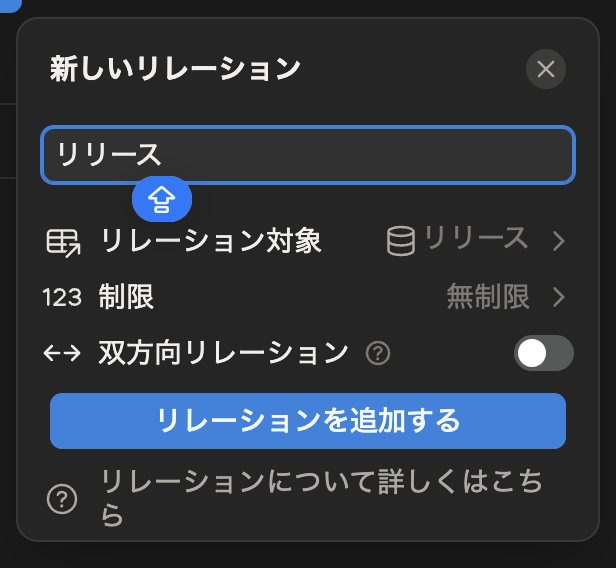Click the 新しいリレーション dialog title
The width and height of the screenshot is (616, 568).
[x=175, y=69]
